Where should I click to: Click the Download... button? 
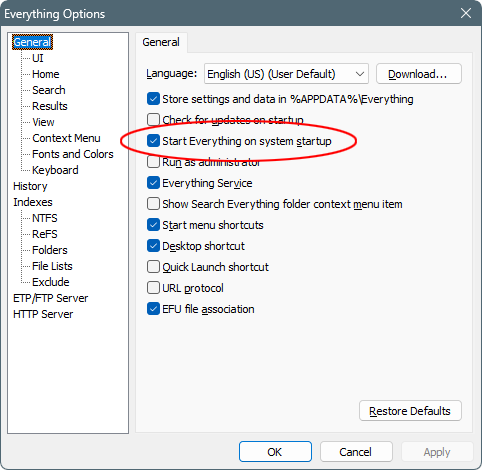[x=419, y=74]
